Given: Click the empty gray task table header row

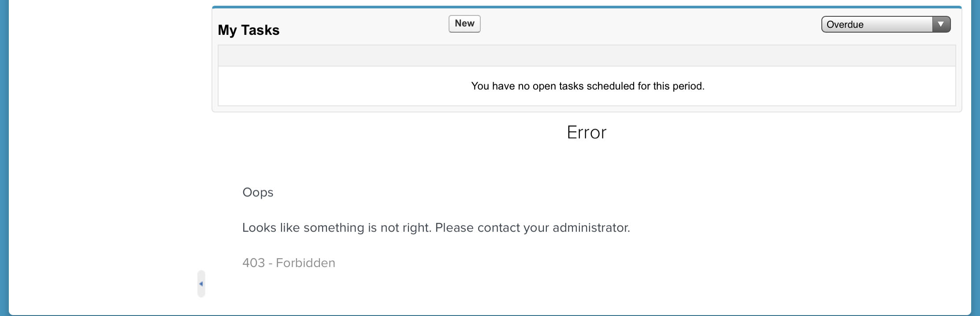Looking at the screenshot, I should point(587,56).
